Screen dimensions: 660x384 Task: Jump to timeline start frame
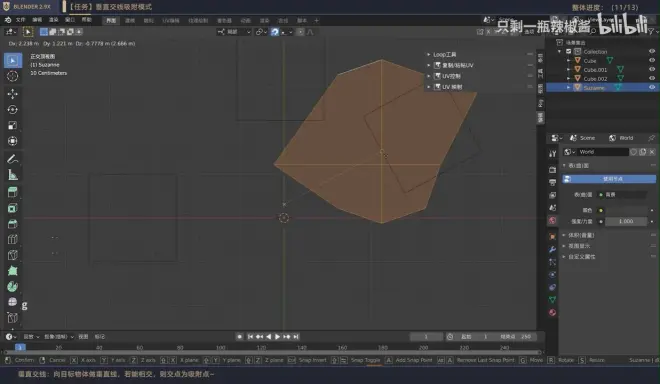point(250,337)
